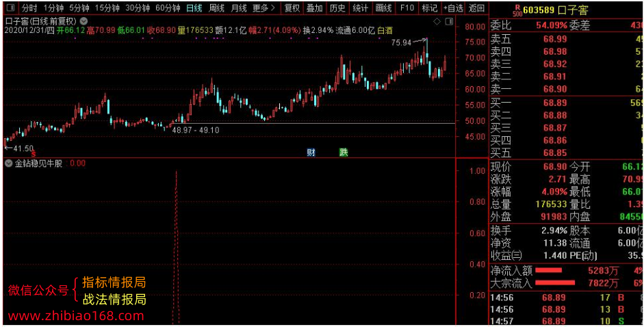Select the 30分钟 period
The height and width of the screenshot is (327, 644).
(138, 8)
